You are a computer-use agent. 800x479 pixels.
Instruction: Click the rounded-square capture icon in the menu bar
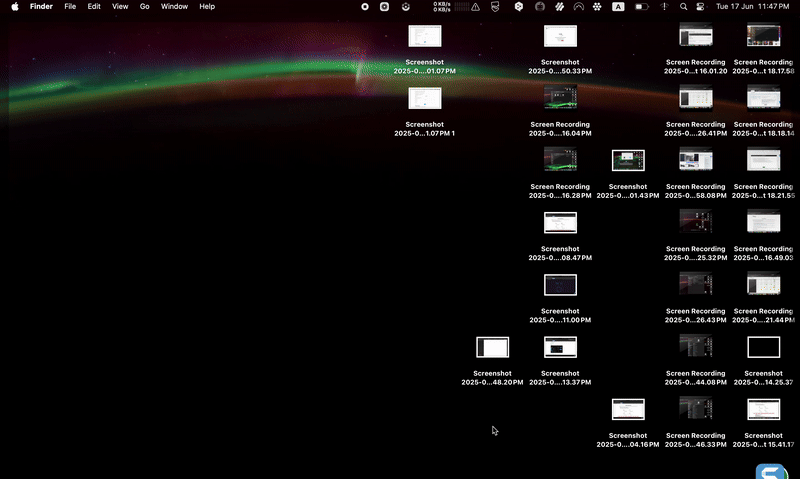click(x=385, y=7)
